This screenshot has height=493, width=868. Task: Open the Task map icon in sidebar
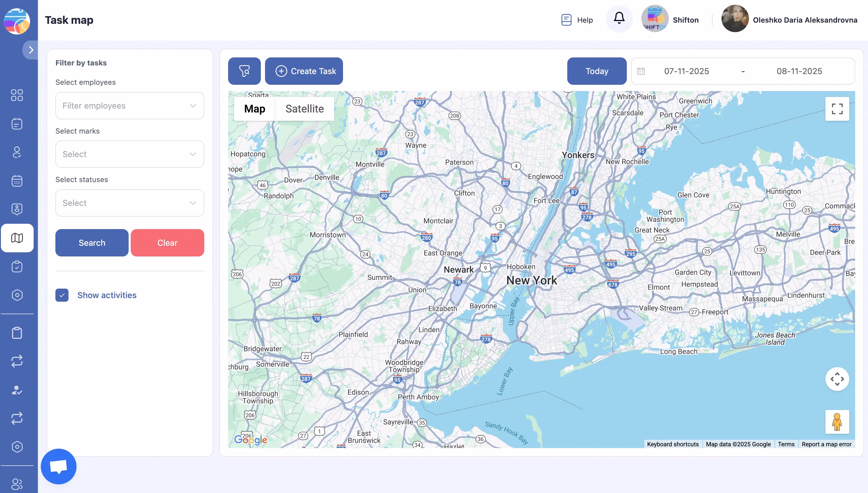click(17, 238)
